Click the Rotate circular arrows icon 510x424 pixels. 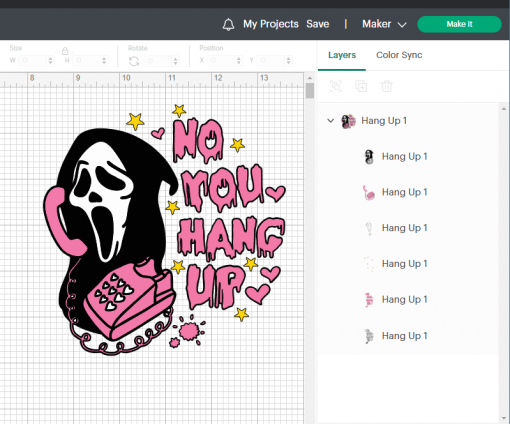134,61
